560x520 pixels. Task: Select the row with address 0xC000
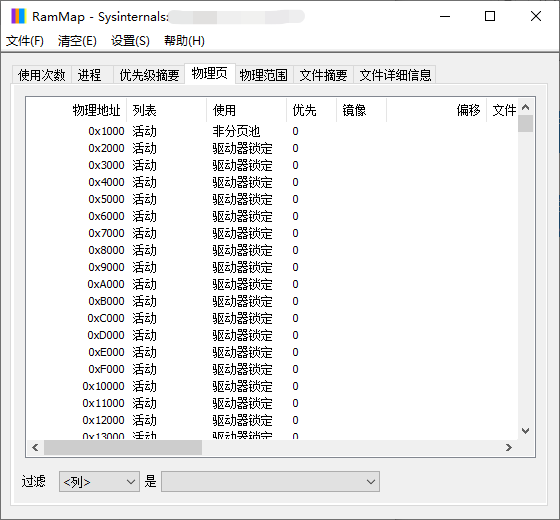271,318
